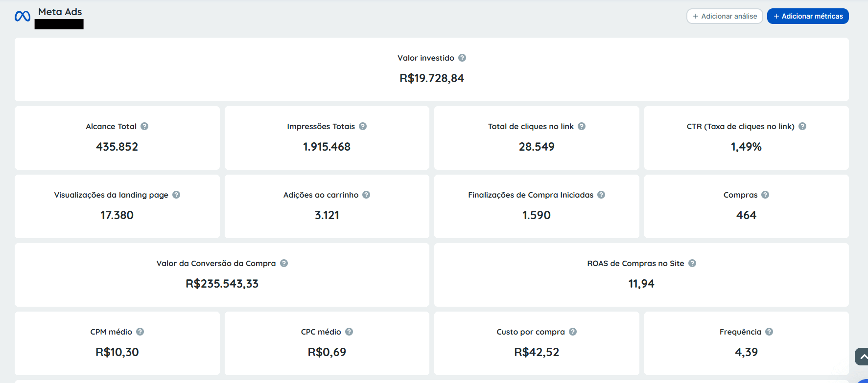Click the question mark beside Compras
The width and height of the screenshot is (868, 383).
click(765, 195)
